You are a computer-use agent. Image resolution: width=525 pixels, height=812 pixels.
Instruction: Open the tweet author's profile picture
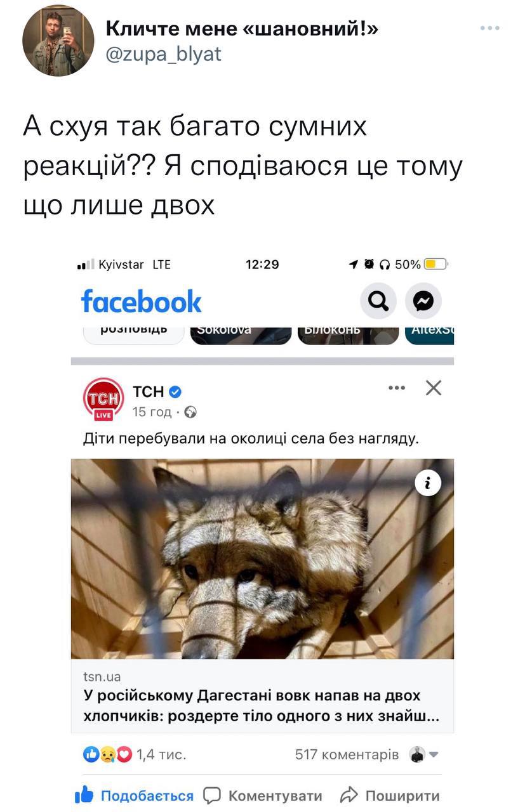click(x=58, y=40)
